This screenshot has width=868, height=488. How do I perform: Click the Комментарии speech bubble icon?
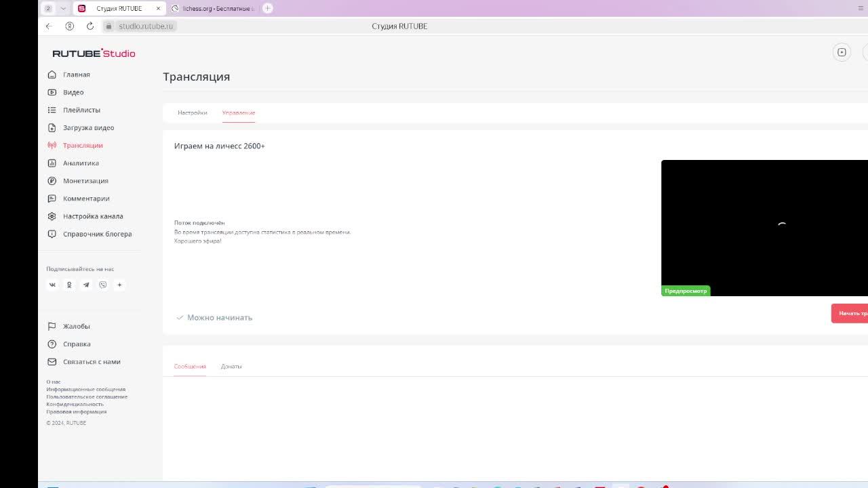[52, 199]
